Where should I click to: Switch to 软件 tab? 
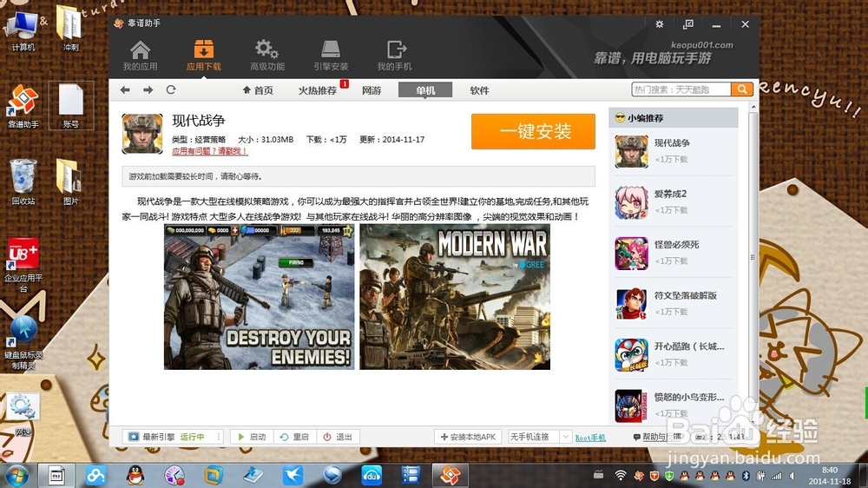[x=479, y=90]
